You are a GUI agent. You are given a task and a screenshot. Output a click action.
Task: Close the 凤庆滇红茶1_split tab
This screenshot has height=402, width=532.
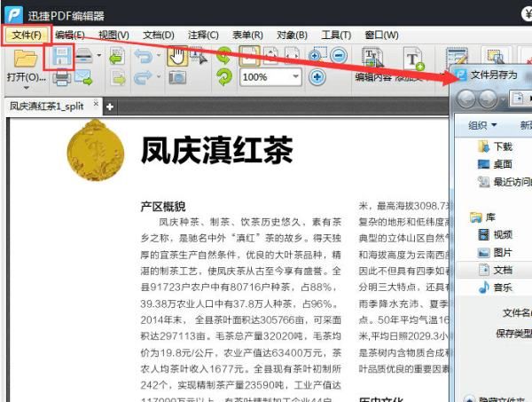pos(96,104)
